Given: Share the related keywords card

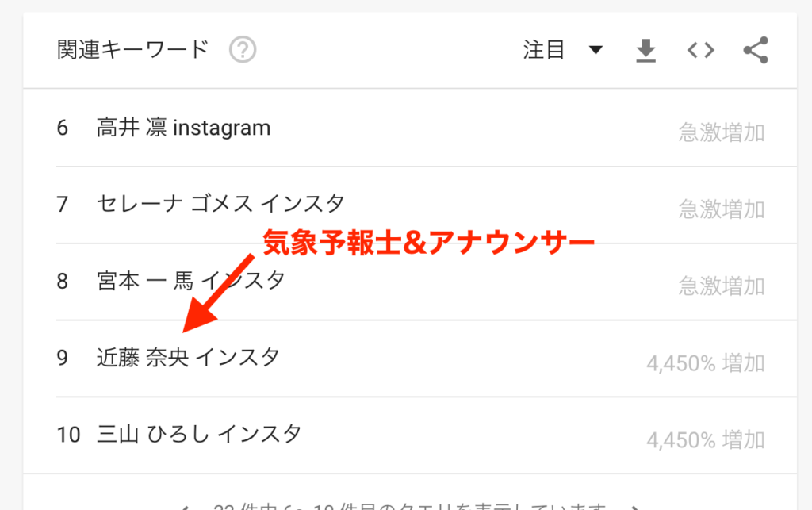Looking at the screenshot, I should [756, 50].
